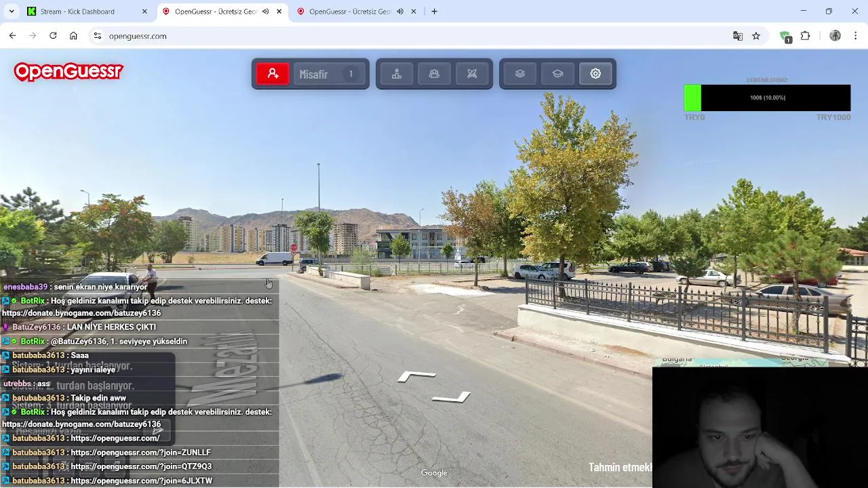This screenshot has height=488, width=868.
Task: Reload the current page
Action: pos(53,36)
